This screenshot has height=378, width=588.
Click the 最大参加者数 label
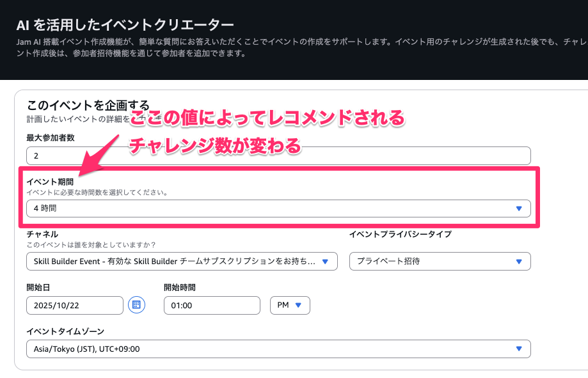click(51, 138)
